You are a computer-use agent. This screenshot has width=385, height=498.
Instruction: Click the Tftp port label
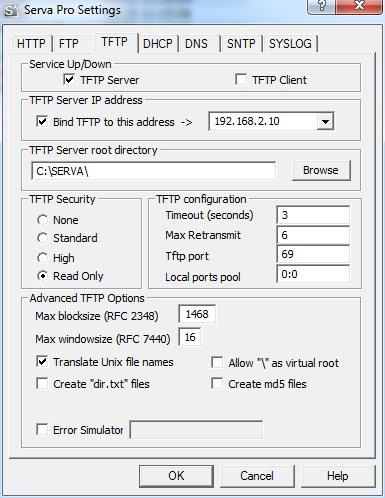[x=187, y=256]
